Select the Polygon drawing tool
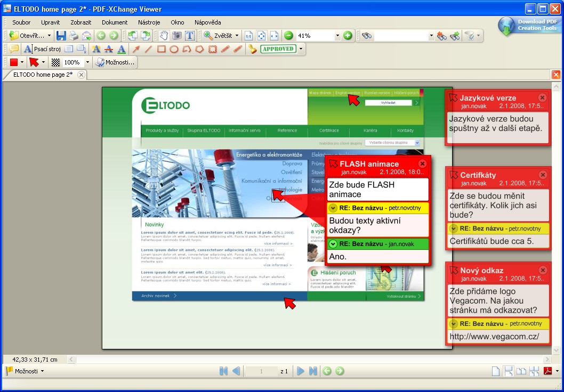The width and height of the screenshot is (564, 392). coord(199,49)
